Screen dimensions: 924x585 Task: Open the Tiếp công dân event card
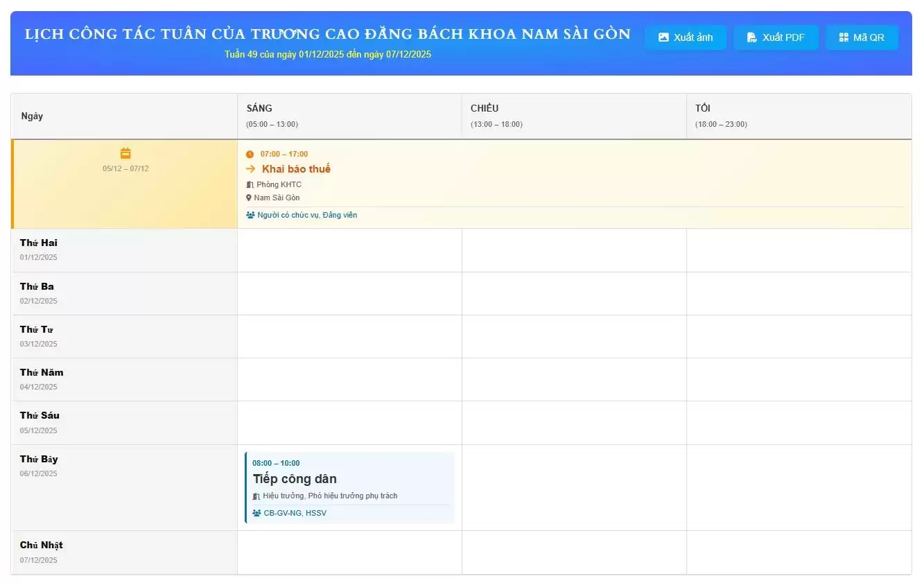click(x=350, y=487)
